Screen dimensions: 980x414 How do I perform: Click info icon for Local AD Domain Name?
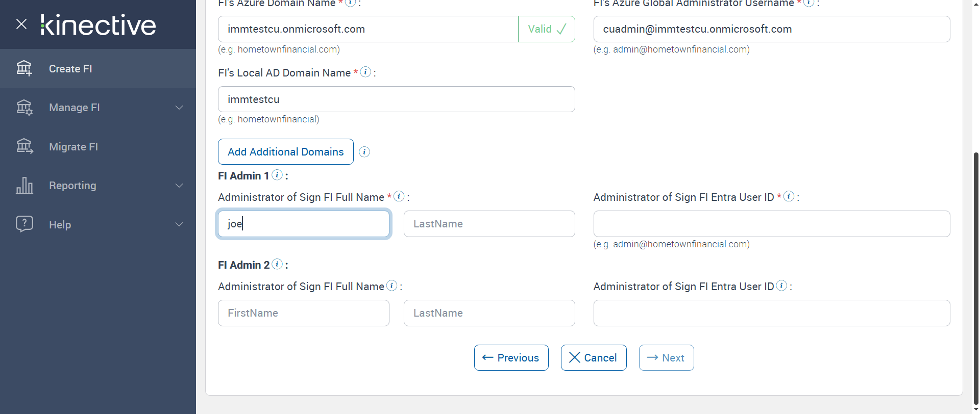tap(365, 72)
